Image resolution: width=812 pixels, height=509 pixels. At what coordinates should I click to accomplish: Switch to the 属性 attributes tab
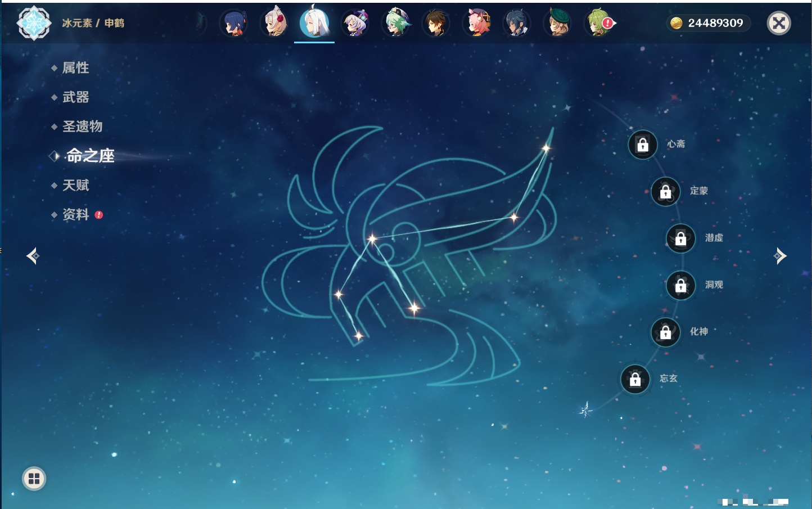[x=75, y=68]
